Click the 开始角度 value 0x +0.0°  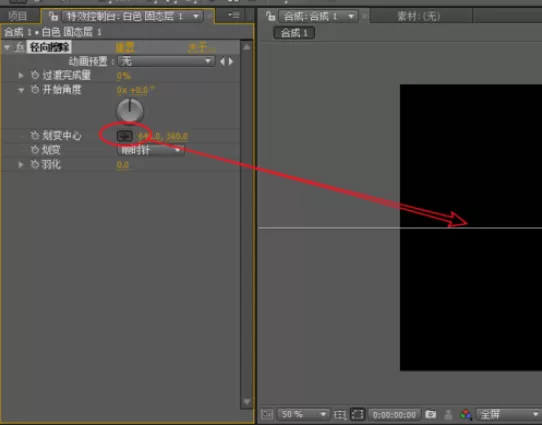click(x=135, y=91)
